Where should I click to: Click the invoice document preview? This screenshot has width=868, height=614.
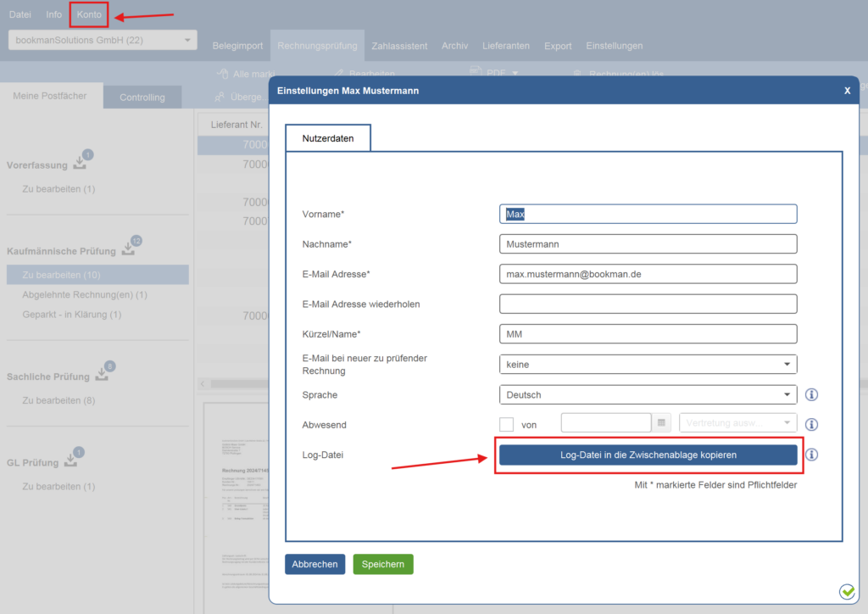(237, 508)
